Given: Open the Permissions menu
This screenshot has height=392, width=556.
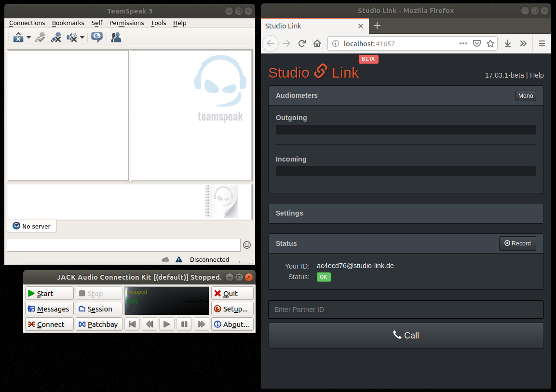Looking at the screenshot, I should click(126, 23).
